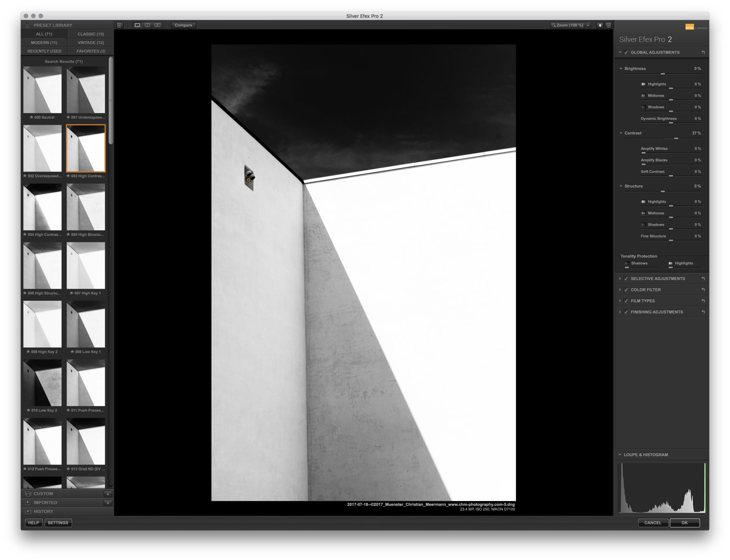Click the Structure Highlights tone icon
The image size is (730, 560).
[x=643, y=202]
